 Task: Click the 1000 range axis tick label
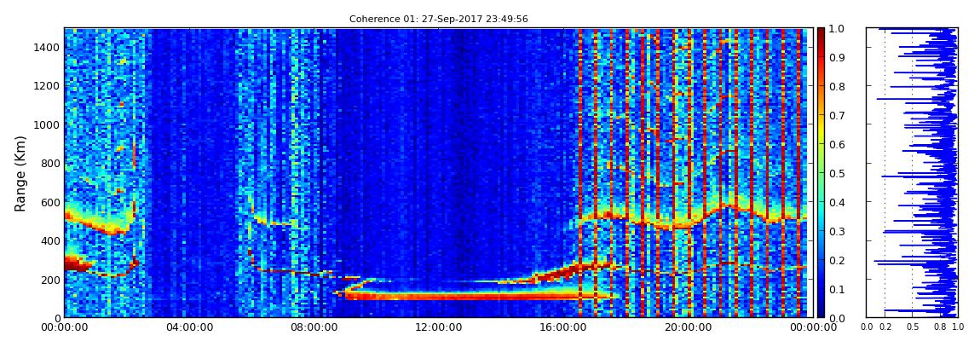click(48, 125)
